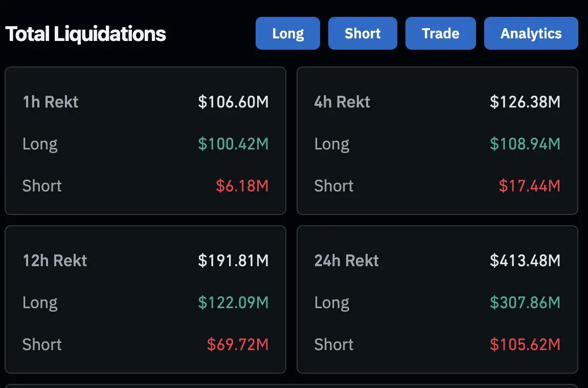Click the 12h long value $122.09M
This screenshot has height=388, width=588.
(233, 303)
